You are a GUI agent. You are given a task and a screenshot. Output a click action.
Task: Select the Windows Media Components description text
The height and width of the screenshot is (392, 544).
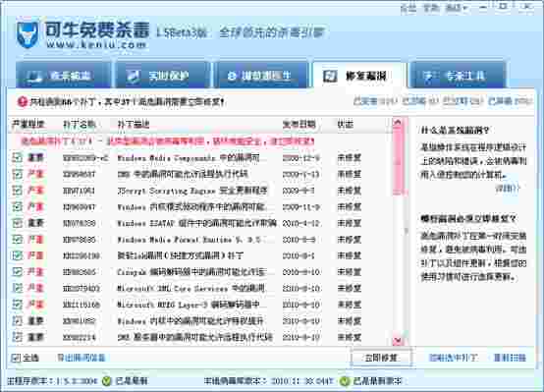click(x=189, y=158)
